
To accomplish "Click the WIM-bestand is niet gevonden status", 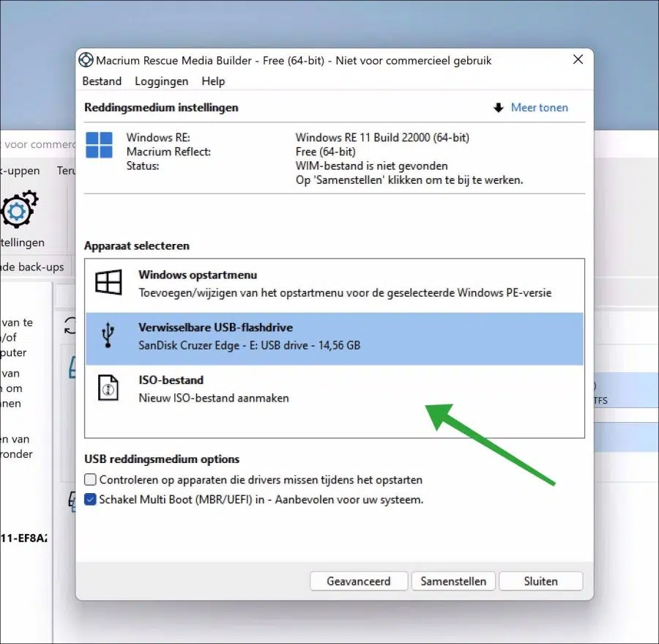I will (x=371, y=166).
